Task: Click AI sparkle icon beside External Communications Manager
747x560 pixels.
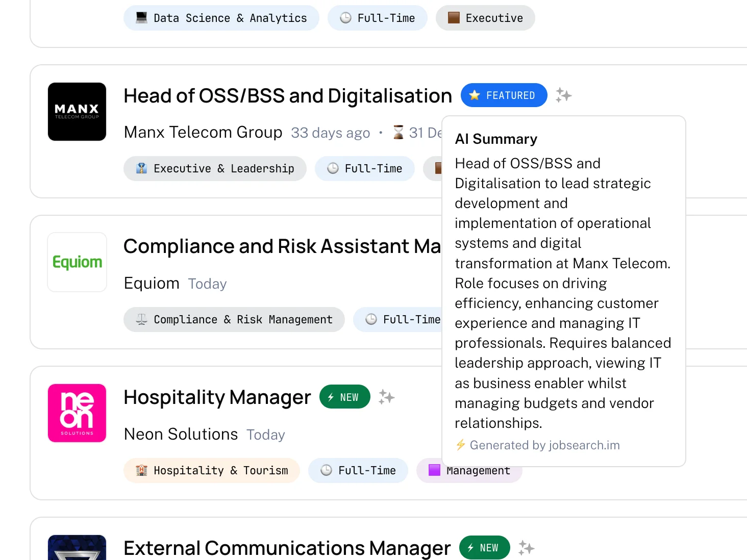Action: [526, 548]
